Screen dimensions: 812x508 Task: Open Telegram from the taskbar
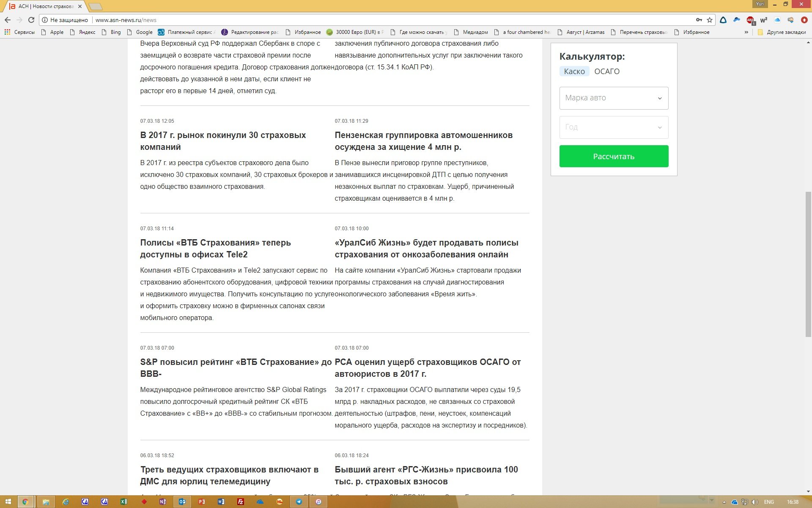(x=299, y=502)
